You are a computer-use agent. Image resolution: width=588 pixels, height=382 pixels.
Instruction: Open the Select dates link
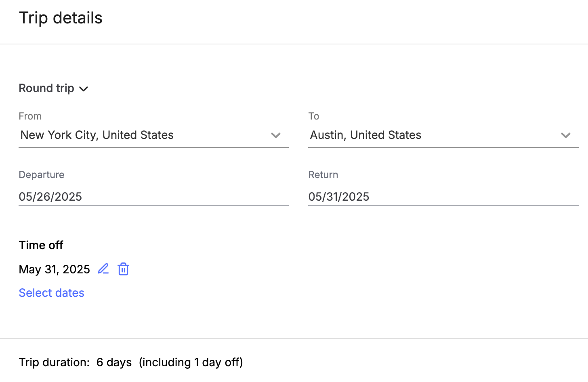coord(52,293)
